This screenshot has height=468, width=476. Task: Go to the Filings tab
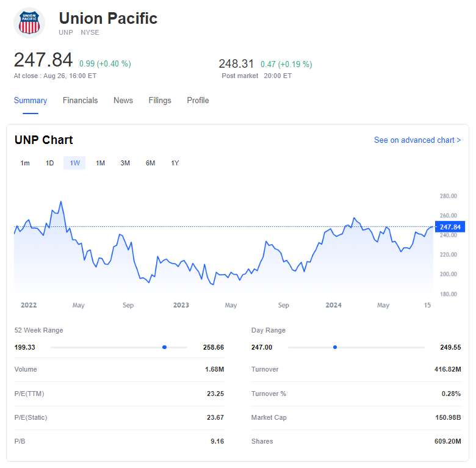pyautogui.click(x=160, y=101)
